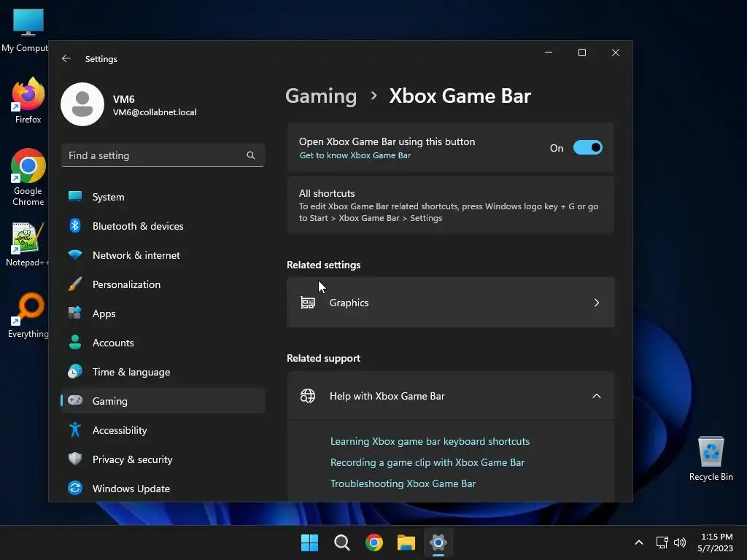
Task: Click the Privacy & security shield icon
Action: tap(75, 459)
